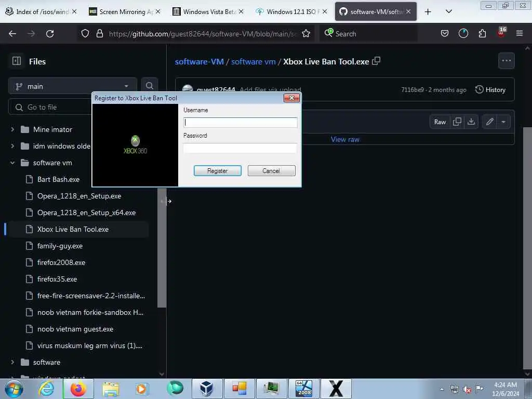Click the file tree vertical scrollbar
The width and height of the screenshot is (532, 399).
(x=162, y=248)
